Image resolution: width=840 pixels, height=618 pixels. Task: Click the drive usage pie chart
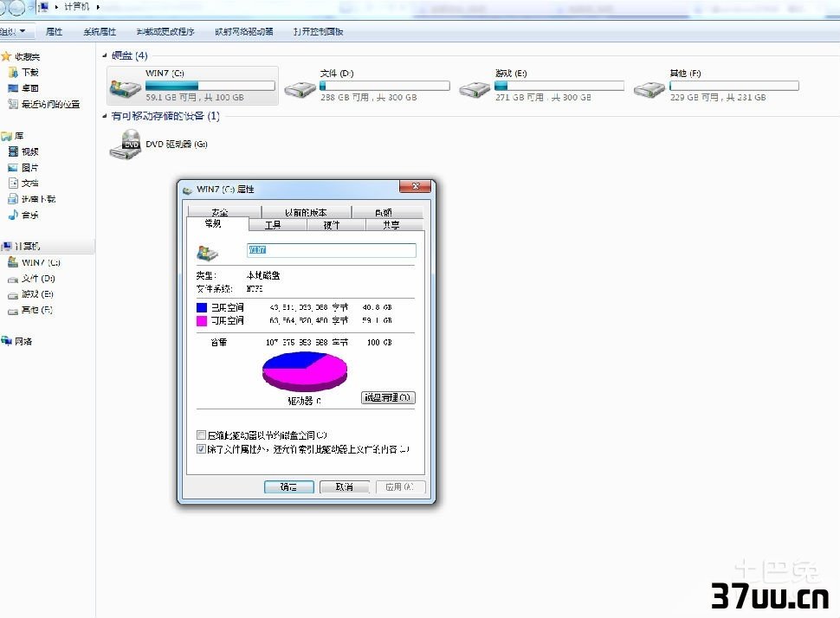[x=305, y=371]
